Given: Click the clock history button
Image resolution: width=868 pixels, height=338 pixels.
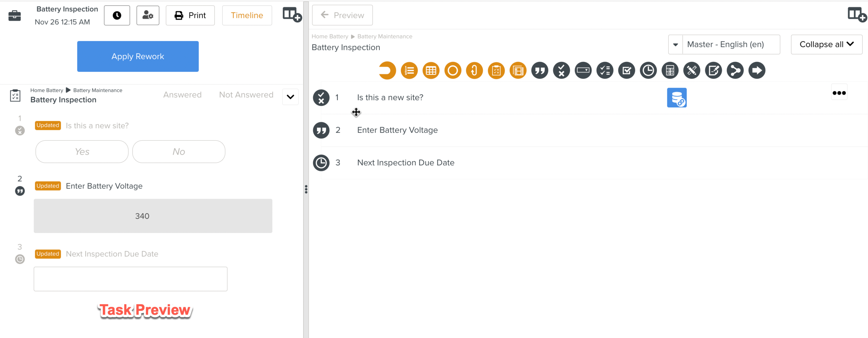Looking at the screenshot, I should pyautogui.click(x=117, y=15).
